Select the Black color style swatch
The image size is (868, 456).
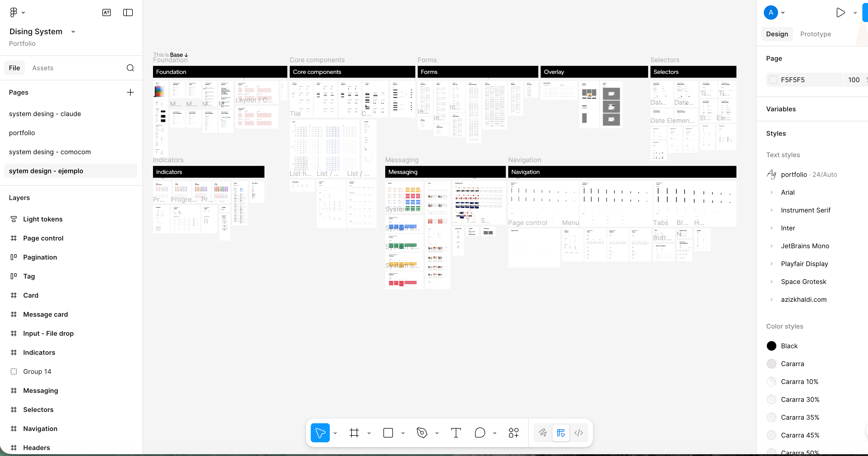click(772, 346)
